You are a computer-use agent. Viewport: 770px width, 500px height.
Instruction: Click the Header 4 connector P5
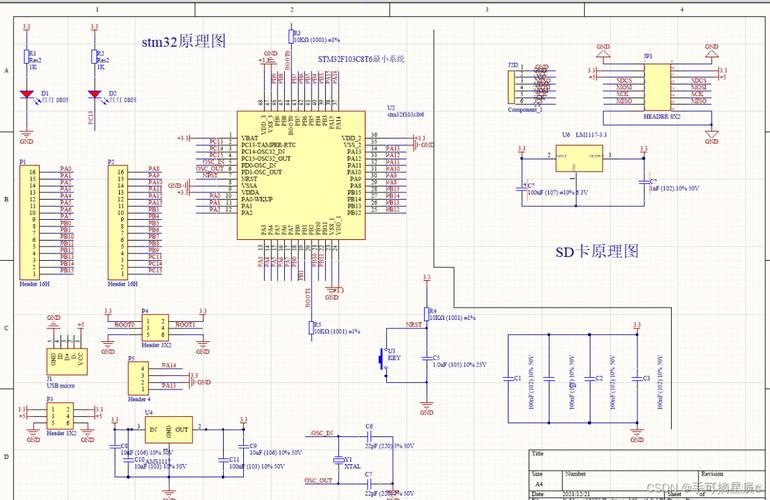point(144,379)
